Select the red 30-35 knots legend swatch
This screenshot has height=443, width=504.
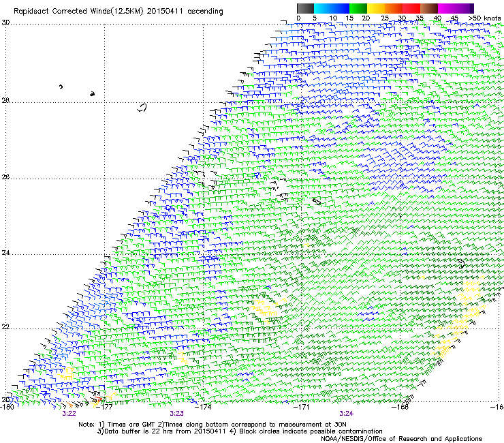click(x=411, y=8)
